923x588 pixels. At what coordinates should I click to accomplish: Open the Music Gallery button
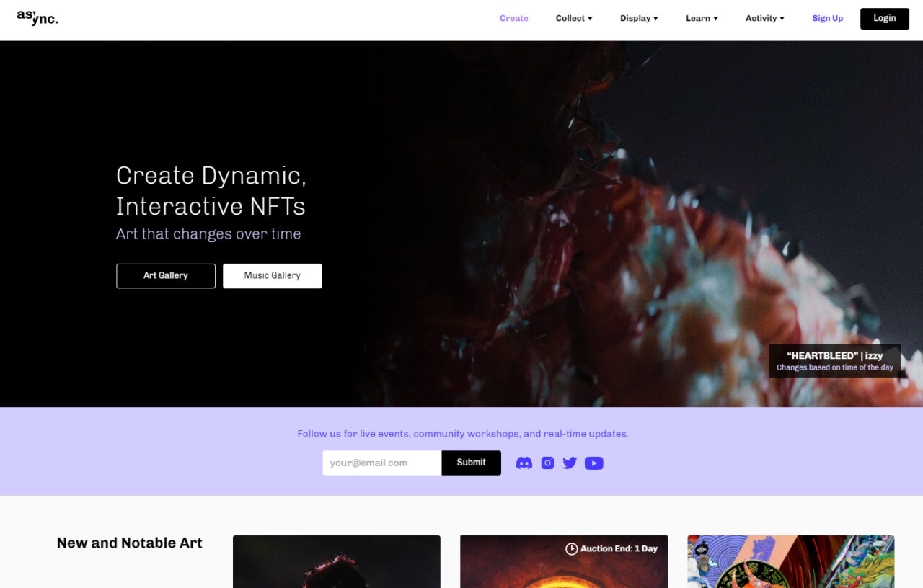[x=272, y=276]
